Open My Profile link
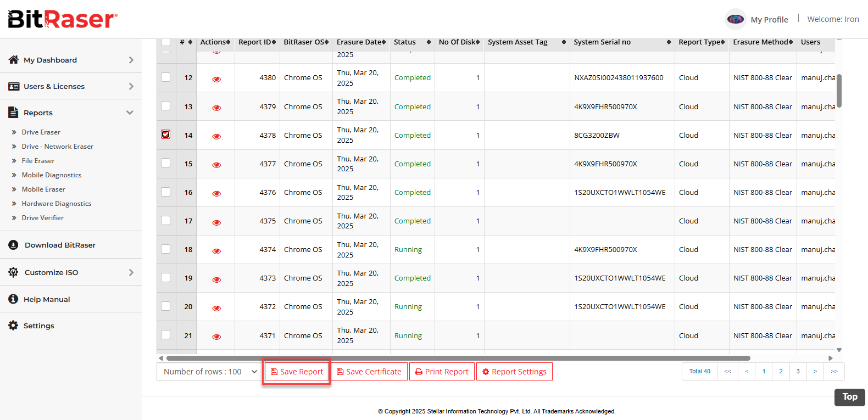Viewport: 868px width, 420px height. [x=769, y=20]
